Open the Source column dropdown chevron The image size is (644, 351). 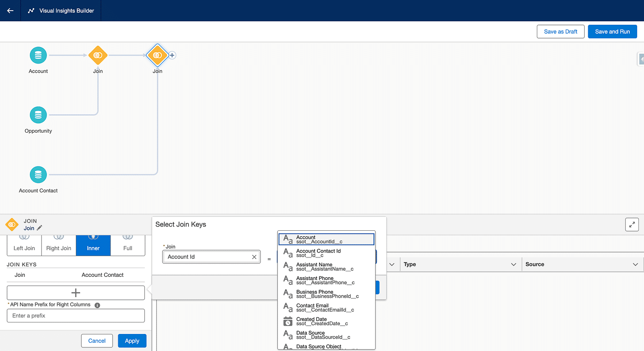[x=635, y=264]
